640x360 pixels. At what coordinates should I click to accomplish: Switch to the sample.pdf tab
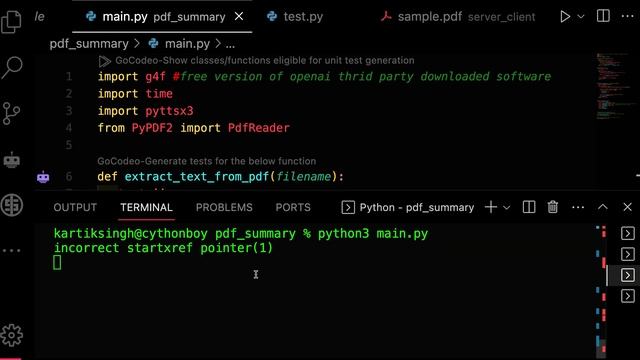click(x=457, y=17)
